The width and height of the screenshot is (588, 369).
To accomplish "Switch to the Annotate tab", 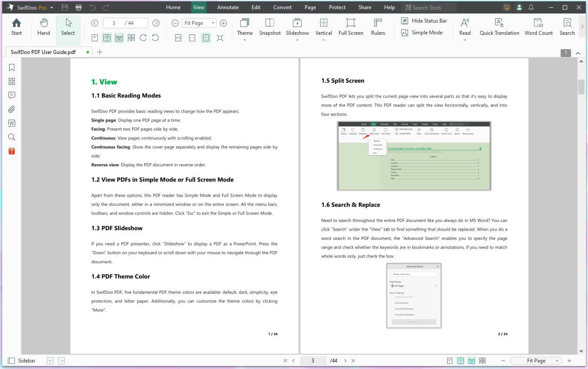I will (x=228, y=7).
